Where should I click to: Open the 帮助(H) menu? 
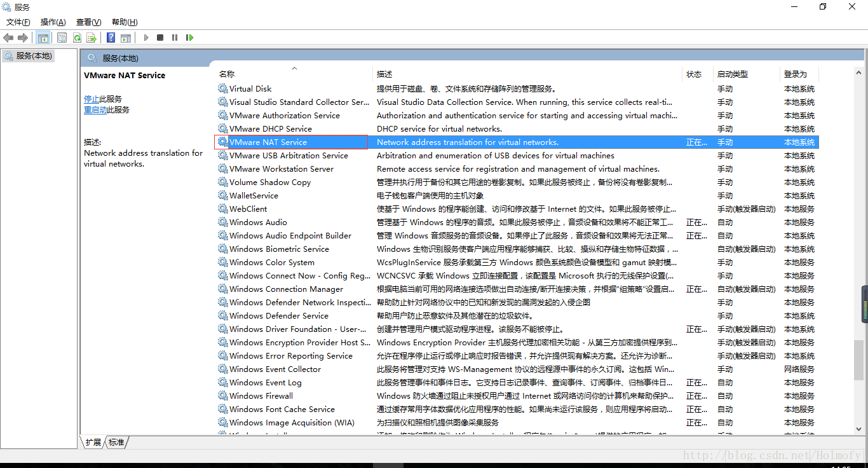124,22
